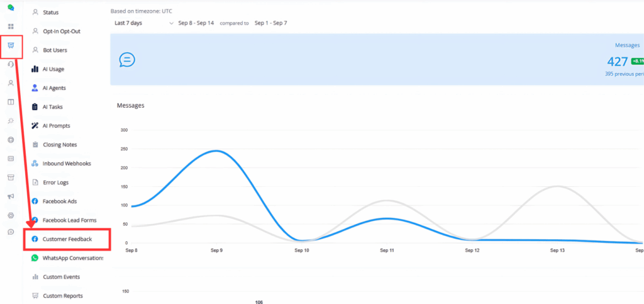This screenshot has width=644, height=304.
Task: Open Error Logs from side menu
Action: [x=55, y=183]
